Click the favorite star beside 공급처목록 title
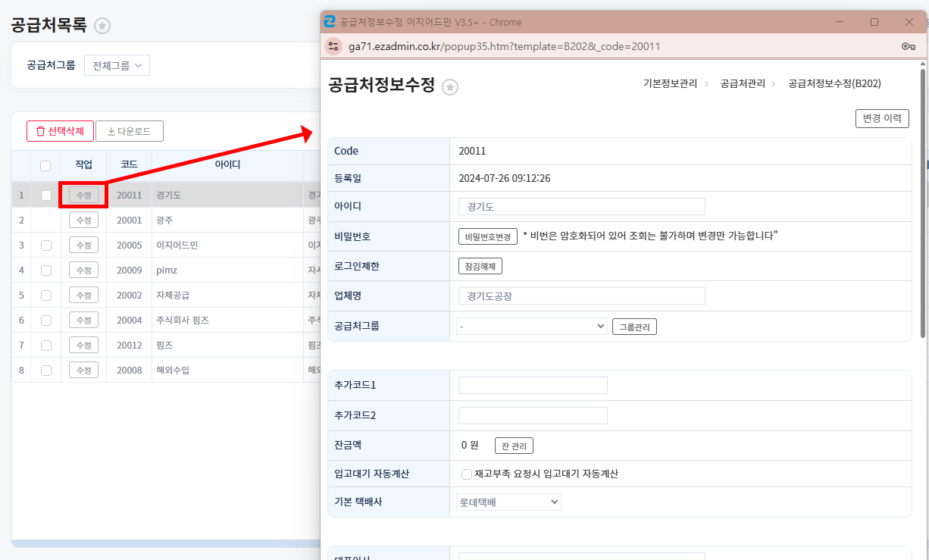This screenshot has width=929, height=560. [102, 27]
